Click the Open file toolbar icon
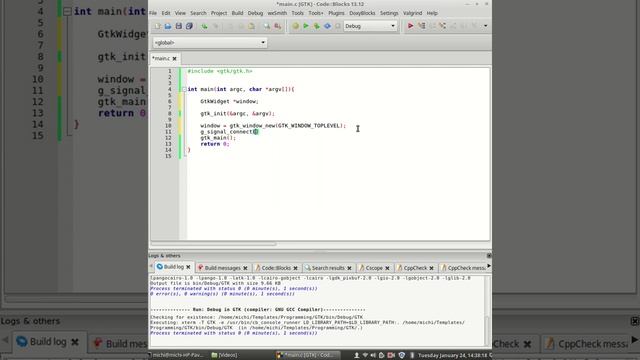The image size is (640, 360). point(168,26)
